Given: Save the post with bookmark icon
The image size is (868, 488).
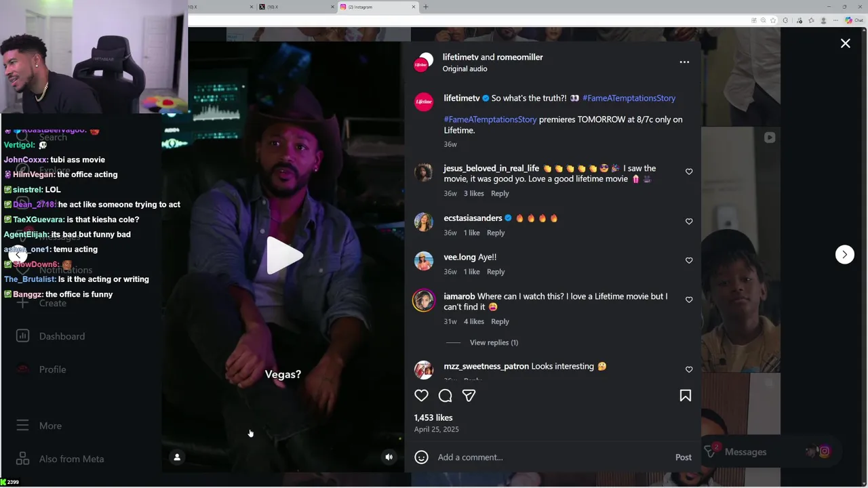Looking at the screenshot, I should [x=685, y=395].
